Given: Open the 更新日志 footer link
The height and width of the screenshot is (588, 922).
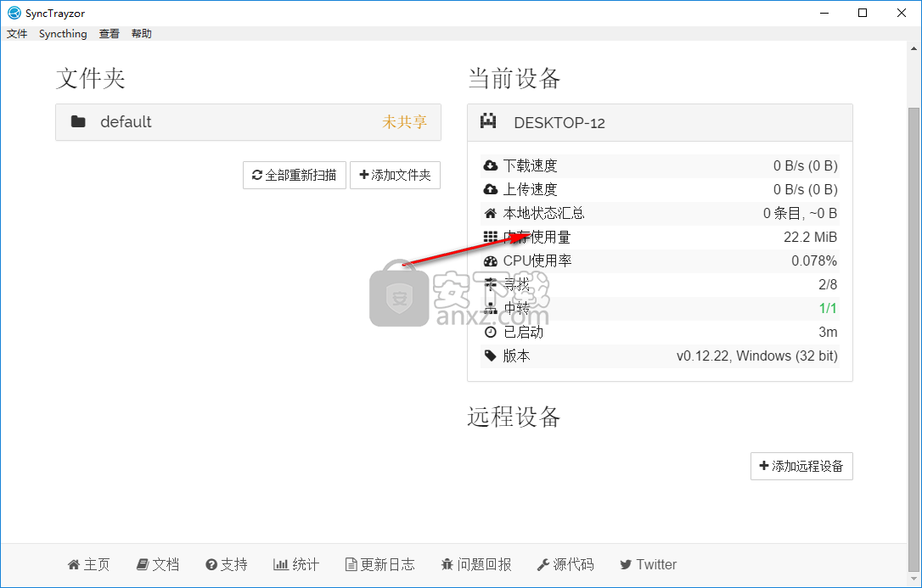Looking at the screenshot, I should [x=379, y=565].
